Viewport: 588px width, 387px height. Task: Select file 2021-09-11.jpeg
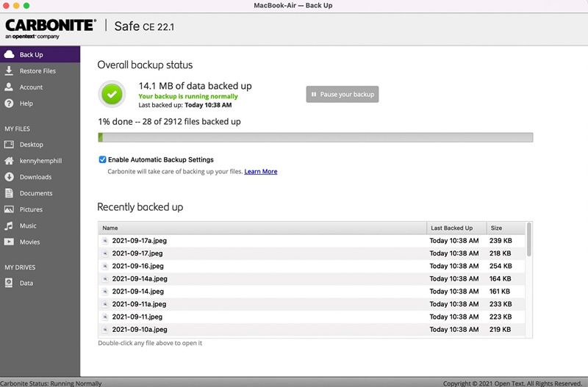(x=137, y=317)
